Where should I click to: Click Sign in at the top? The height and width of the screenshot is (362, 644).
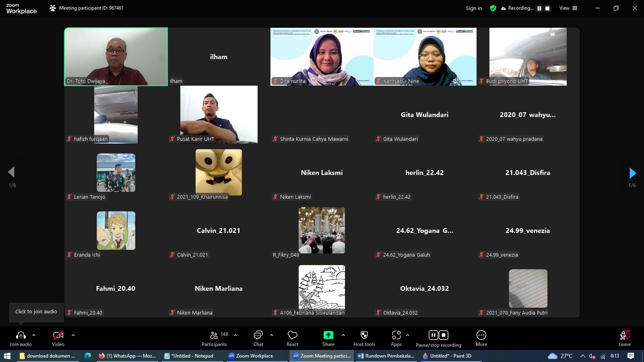click(474, 8)
